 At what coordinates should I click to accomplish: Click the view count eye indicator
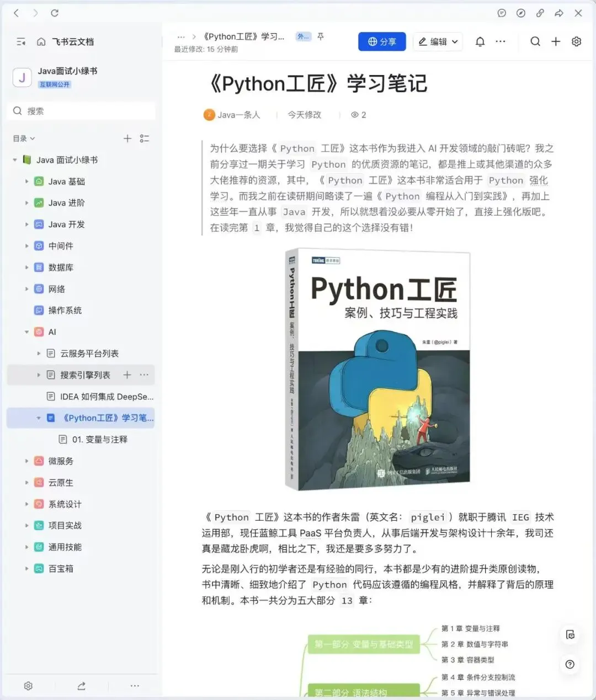(358, 115)
